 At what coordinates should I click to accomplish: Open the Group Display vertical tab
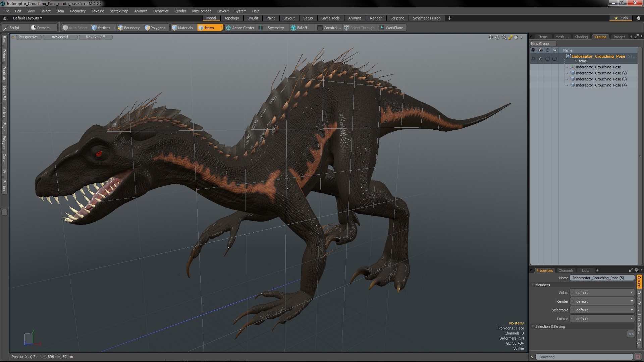[x=639, y=301]
